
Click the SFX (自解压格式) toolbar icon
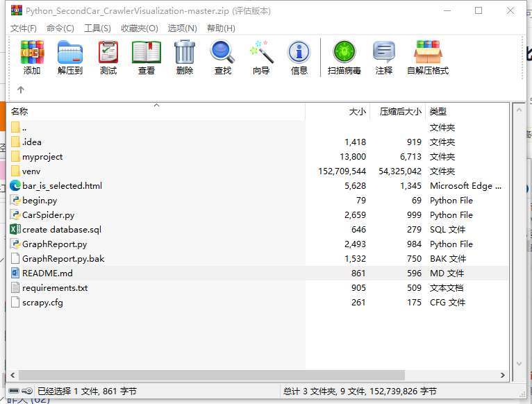pyautogui.click(x=428, y=52)
